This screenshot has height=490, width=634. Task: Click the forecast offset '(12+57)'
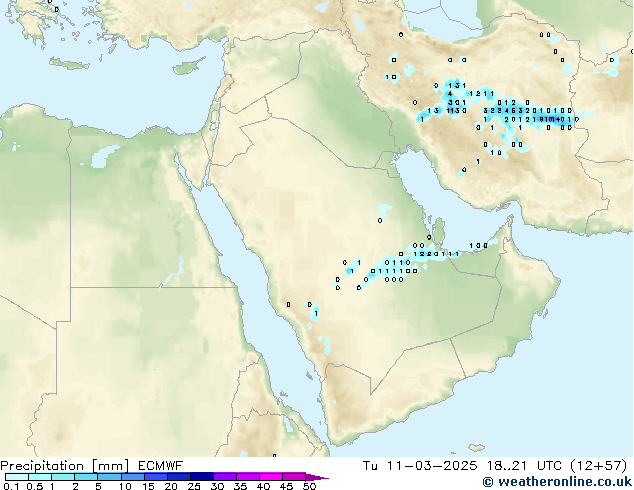[599, 466]
